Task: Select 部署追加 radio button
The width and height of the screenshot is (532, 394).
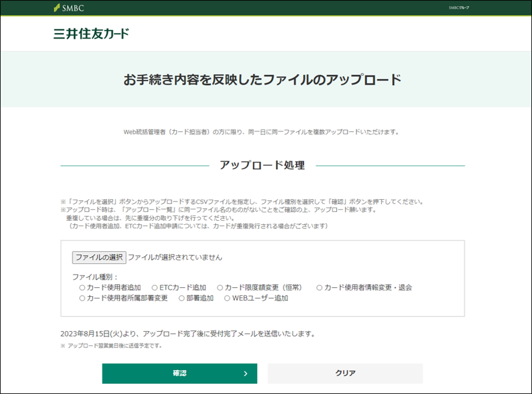Action: pos(182,298)
